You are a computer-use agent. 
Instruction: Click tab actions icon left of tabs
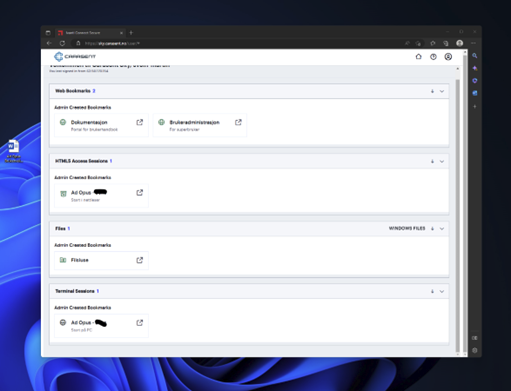click(x=48, y=33)
